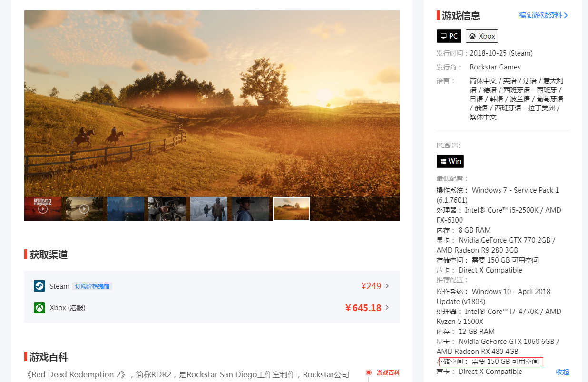Select the PC platform tag

click(x=449, y=36)
